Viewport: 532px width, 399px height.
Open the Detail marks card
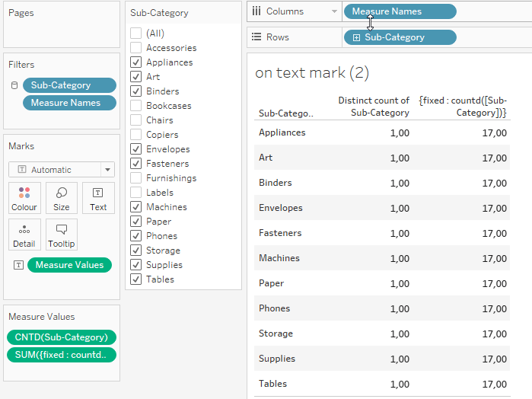(x=24, y=234)
